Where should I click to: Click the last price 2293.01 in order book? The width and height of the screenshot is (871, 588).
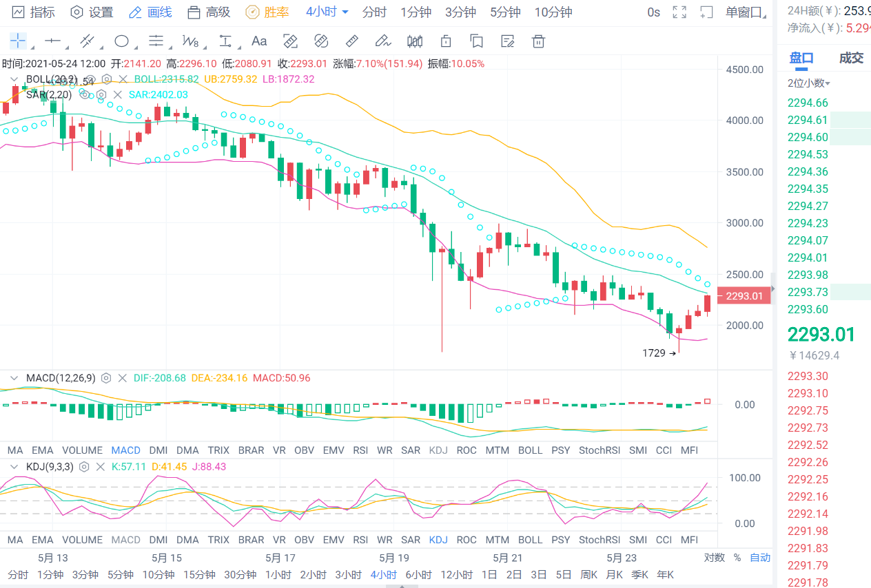pos(821,335)
